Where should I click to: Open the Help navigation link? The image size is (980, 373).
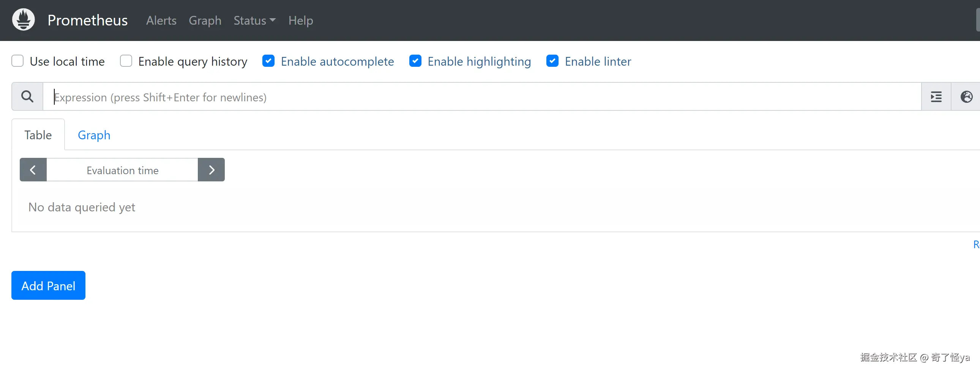[x=301, y=20]
